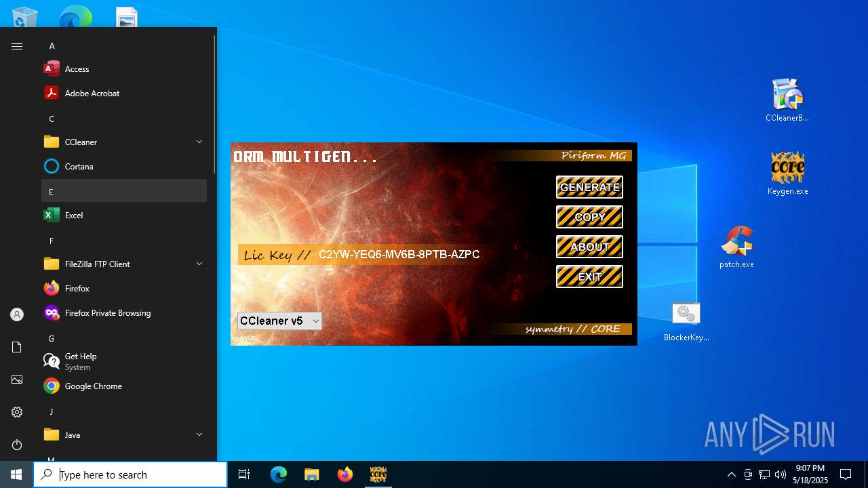Open Firefox on the taskbar
The width and height of the screenshot is (868, 488).
pos(345,474)
